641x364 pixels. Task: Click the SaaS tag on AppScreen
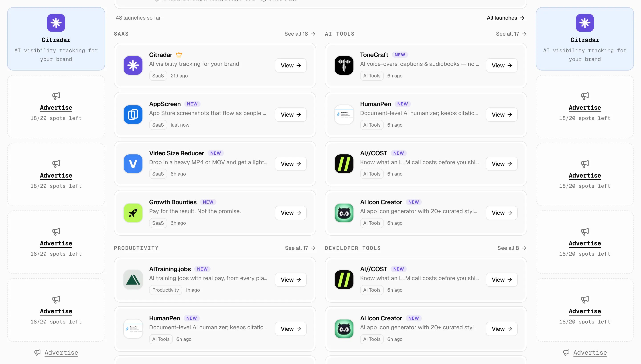click(158, 125)
